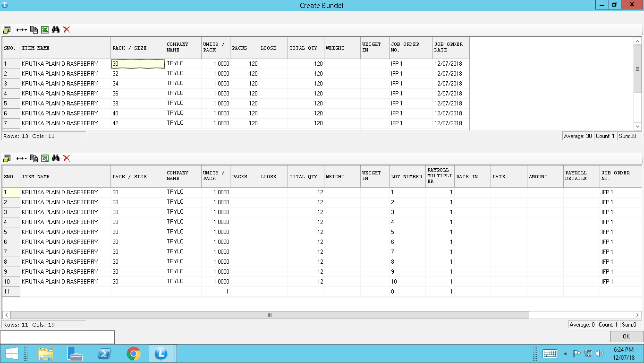
Task: Click the Action Center flag icon
Action: [x=576, y=354]
